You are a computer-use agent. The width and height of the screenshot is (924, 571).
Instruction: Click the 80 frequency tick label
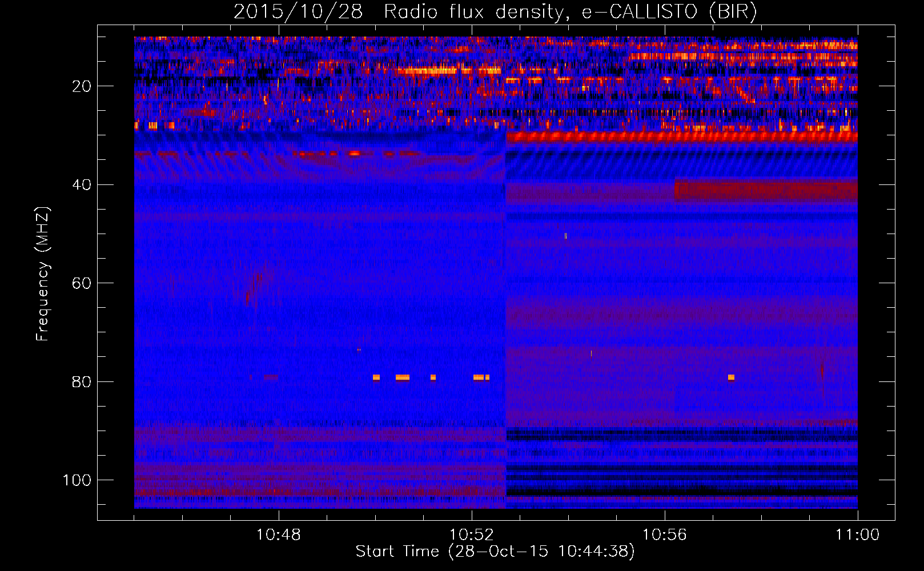82,381
